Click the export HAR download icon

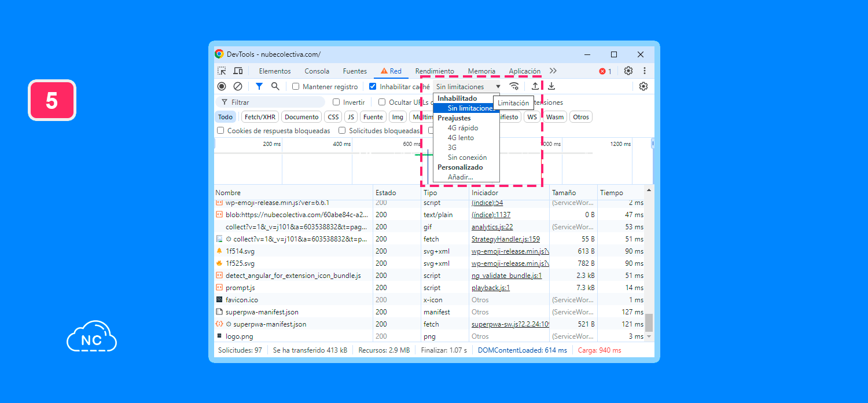tap(551, 86)
